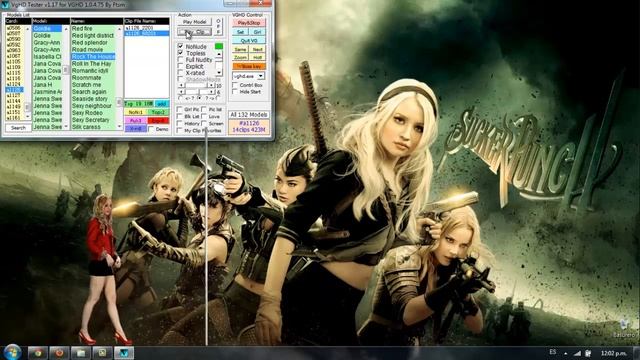
Task: Select Jana H in the Models list
Action: 47,84
